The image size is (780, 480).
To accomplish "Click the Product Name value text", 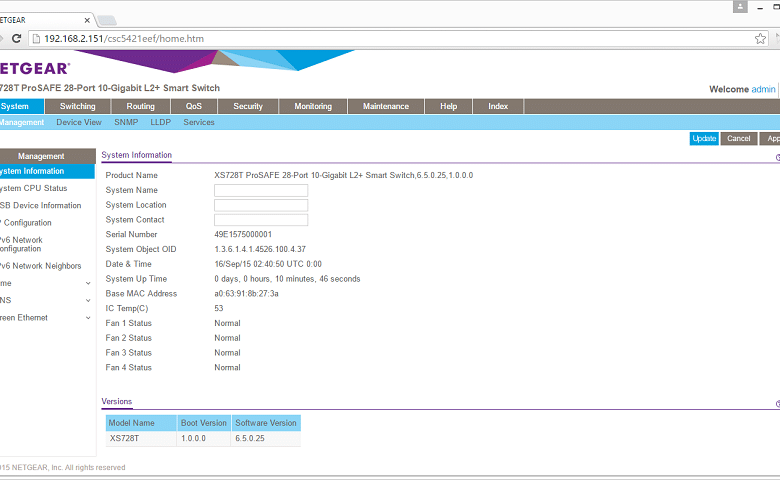I will coord(344,175).
